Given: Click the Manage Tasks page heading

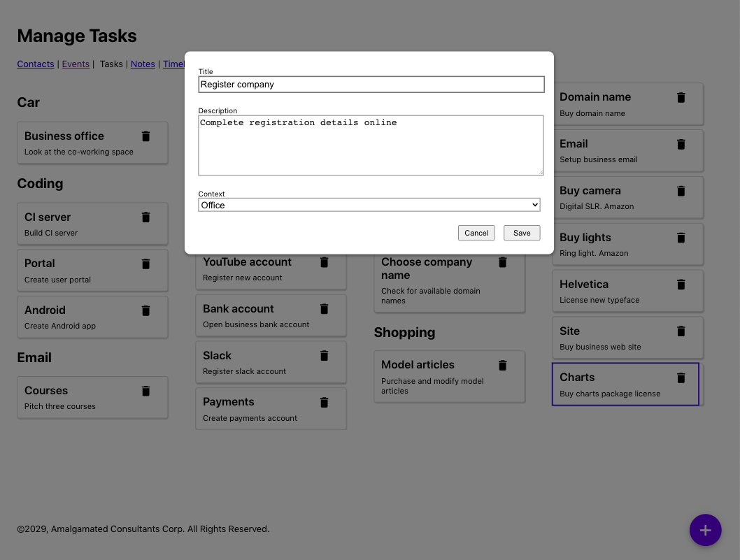Looking at the screenshot, I should click(x=77, y=36).
